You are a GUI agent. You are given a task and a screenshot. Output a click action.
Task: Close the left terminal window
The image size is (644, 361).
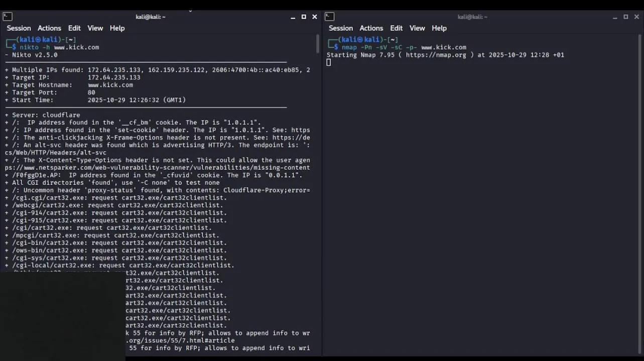coord(315,17)
